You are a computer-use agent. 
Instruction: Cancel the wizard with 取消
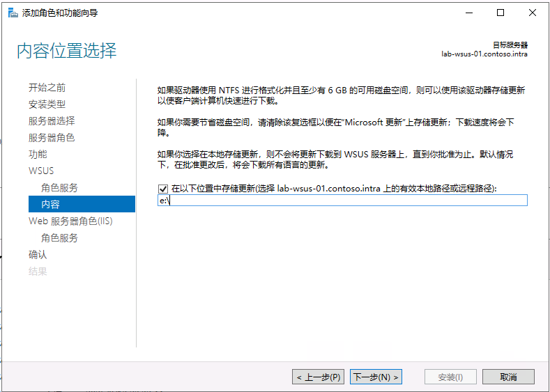508,377
